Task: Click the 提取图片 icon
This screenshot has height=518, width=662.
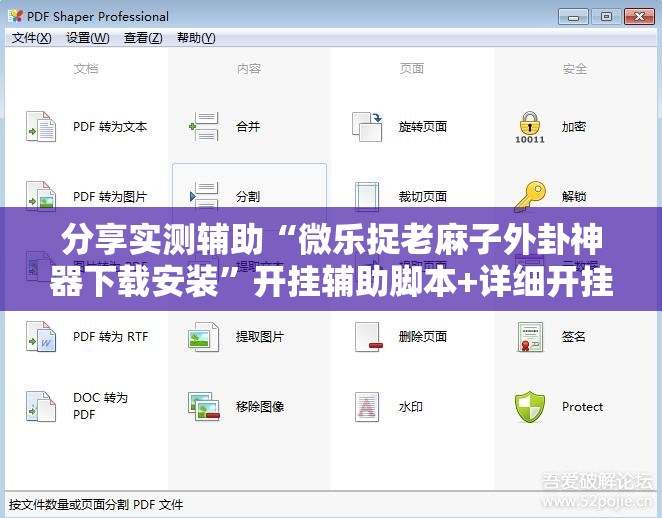Action: pyautogui.click(x=203, y=336)
